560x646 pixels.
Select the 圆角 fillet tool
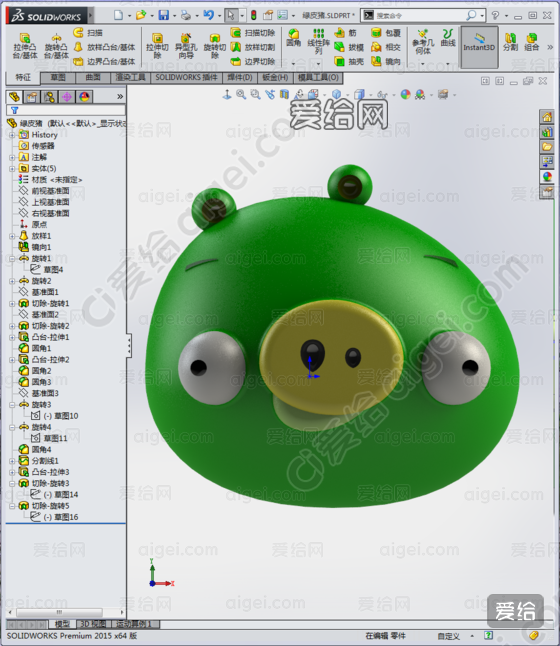coord(293,37)
